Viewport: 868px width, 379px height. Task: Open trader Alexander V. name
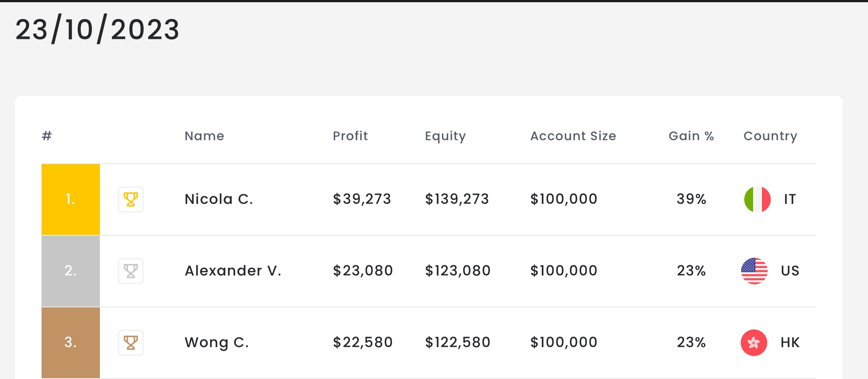233,271
